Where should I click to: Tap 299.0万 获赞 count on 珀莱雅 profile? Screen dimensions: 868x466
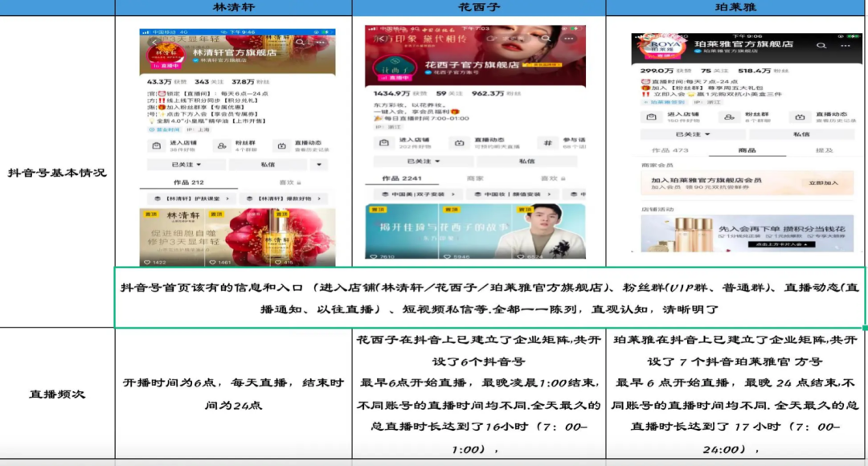pyautogui.click(x=666, y=71)
